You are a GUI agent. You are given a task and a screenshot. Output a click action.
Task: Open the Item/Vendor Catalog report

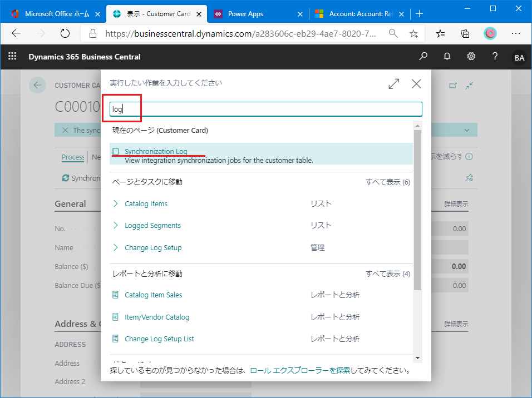157,317
